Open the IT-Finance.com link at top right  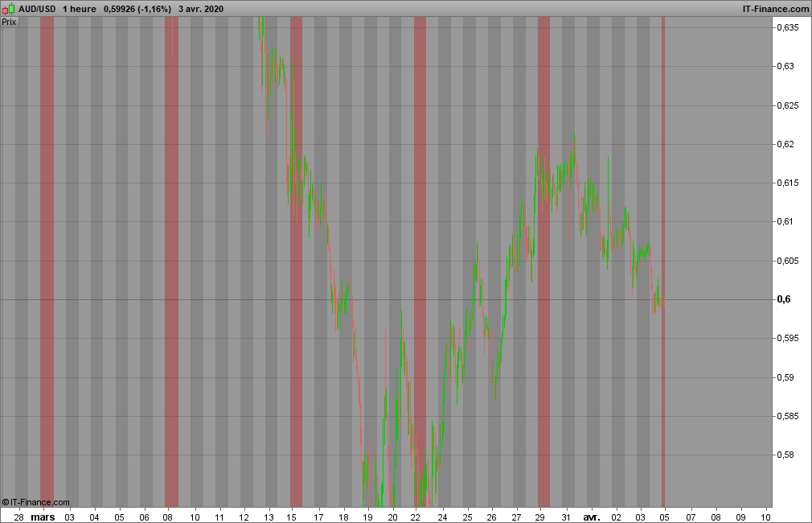pyautogui.click(x=775, y=9)
